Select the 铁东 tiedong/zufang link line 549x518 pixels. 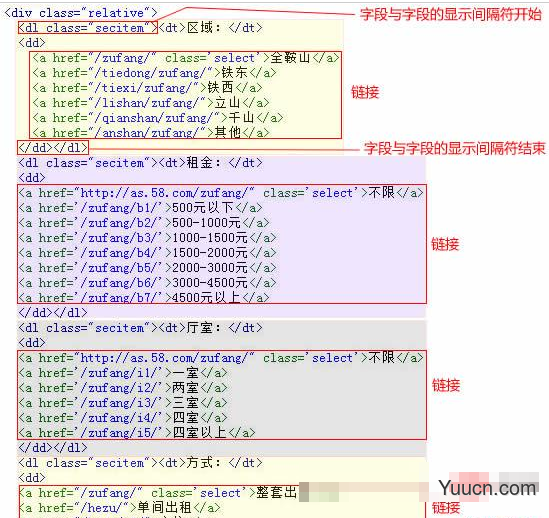click(154, 73)
